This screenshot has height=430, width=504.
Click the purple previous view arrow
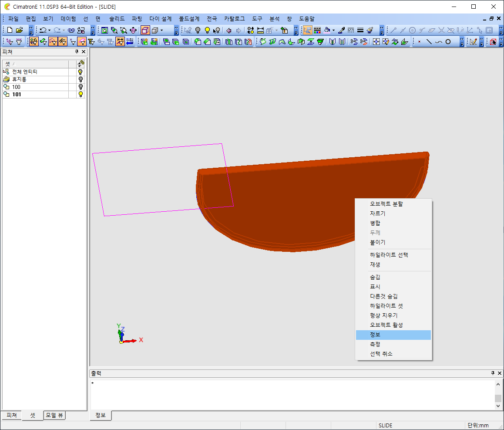coord(229,30)
